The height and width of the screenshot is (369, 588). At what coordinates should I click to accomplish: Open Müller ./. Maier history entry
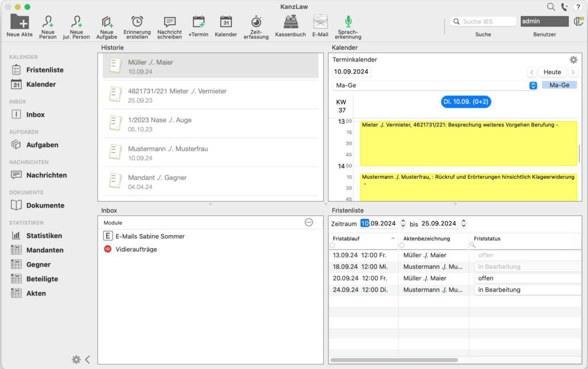[210, 67]
